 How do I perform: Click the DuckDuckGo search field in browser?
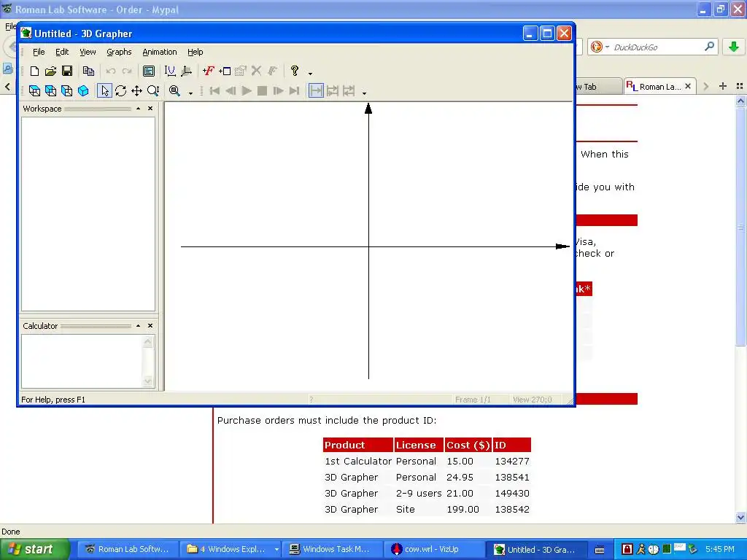coord(657,47)
